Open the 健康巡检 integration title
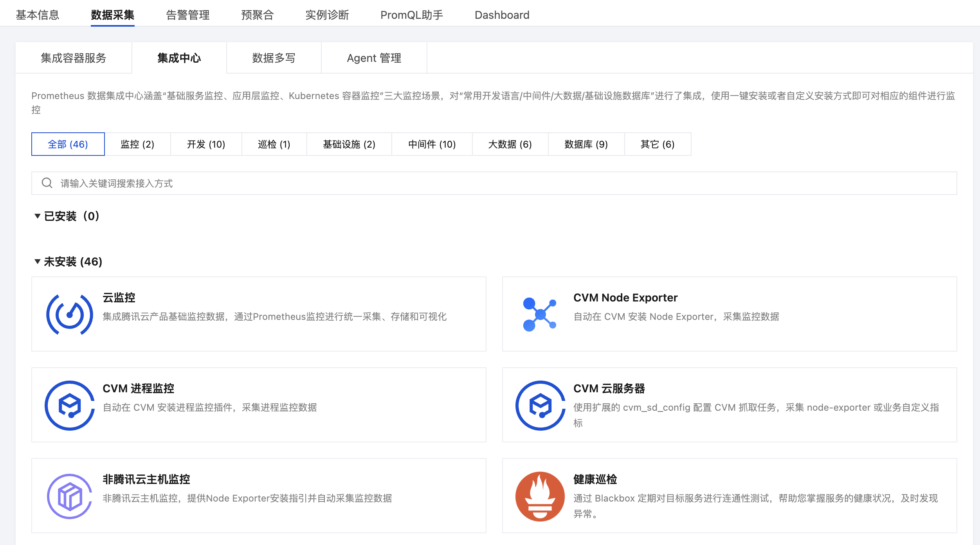 [595, 479]
